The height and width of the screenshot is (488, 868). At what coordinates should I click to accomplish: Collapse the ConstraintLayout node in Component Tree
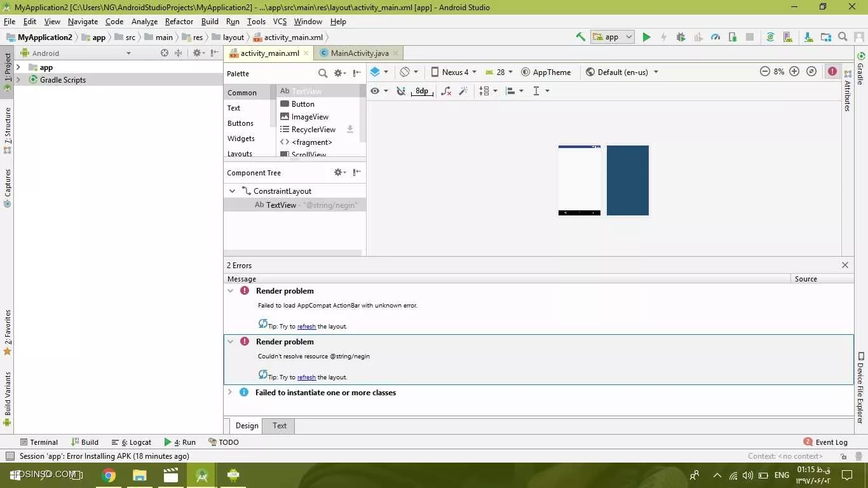click(232, 191)
